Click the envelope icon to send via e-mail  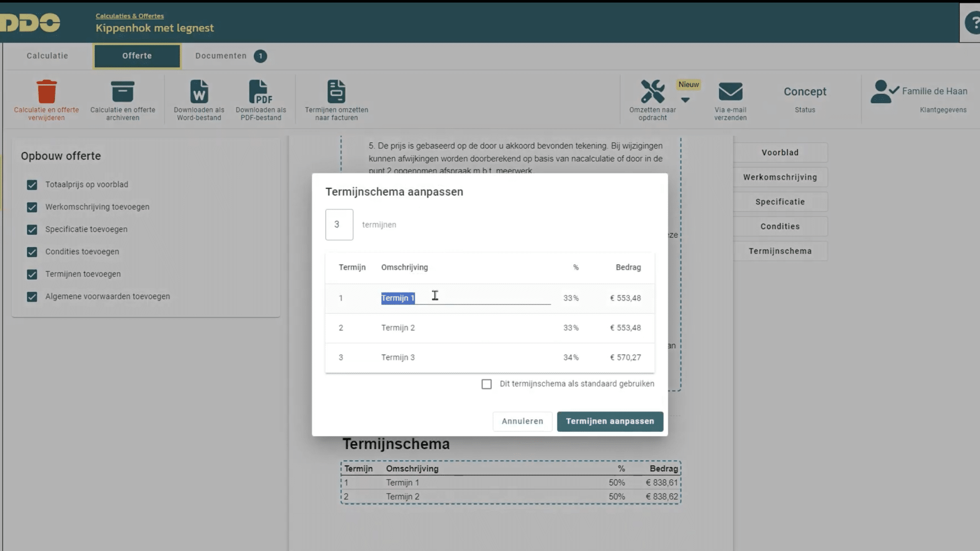(x=730, y=92)
